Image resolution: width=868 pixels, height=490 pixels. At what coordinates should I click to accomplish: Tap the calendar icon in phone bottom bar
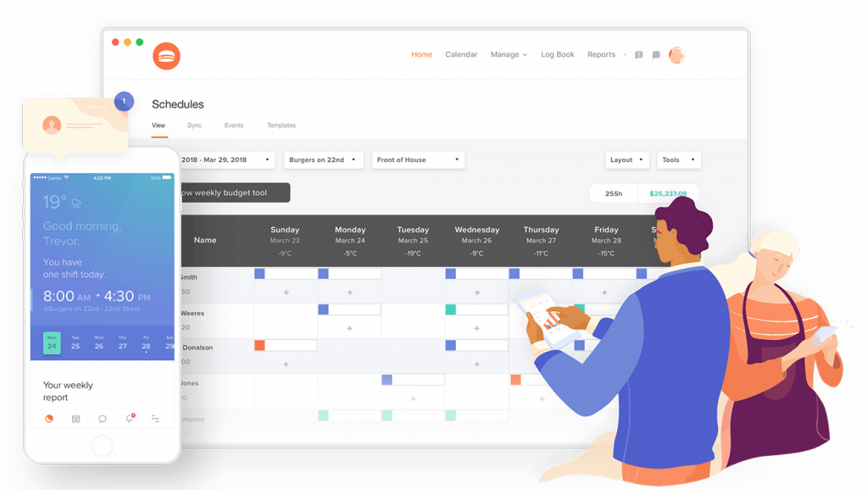coord(75,419)
